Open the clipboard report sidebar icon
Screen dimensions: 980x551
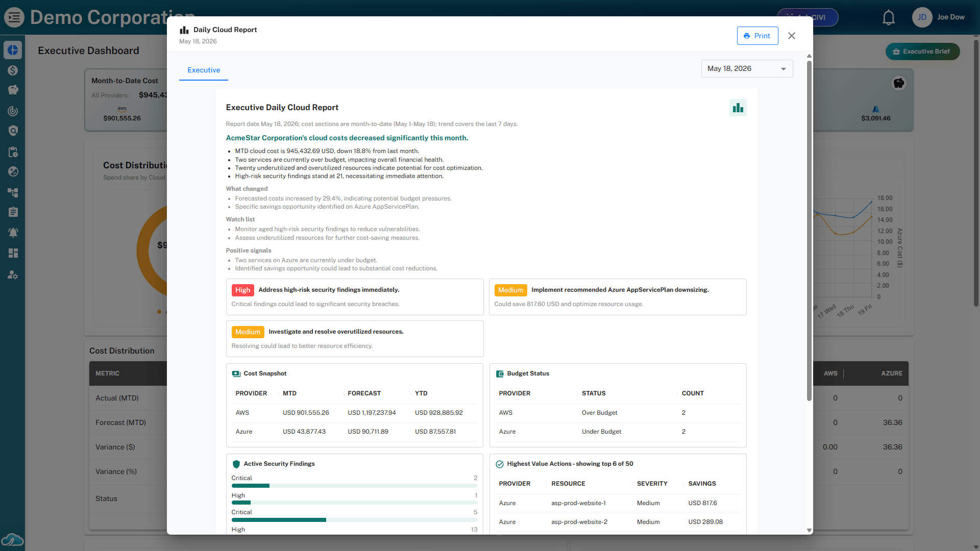tap(13, 212)
